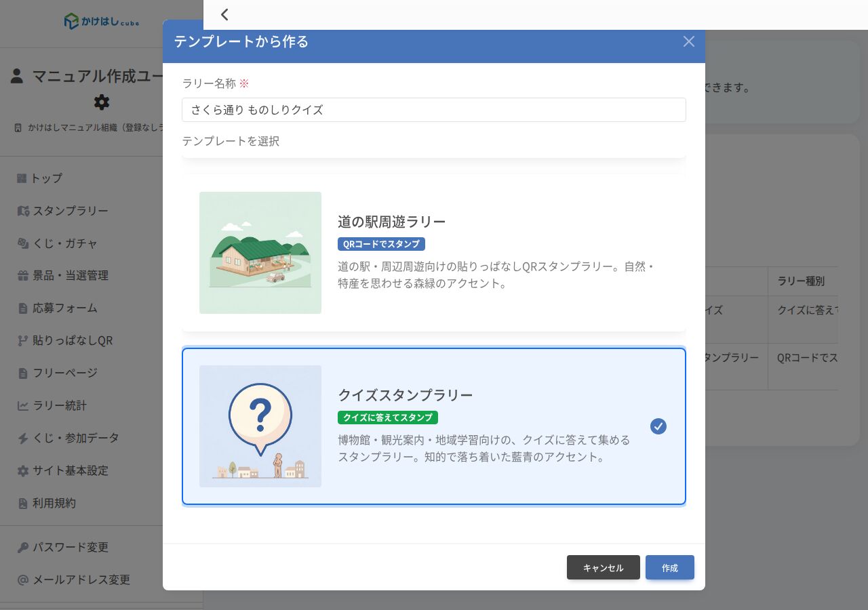Click the クイズに答えてスタンプ green badge
The height and width of the screenshot is (610, 868).
coord(388,418)
